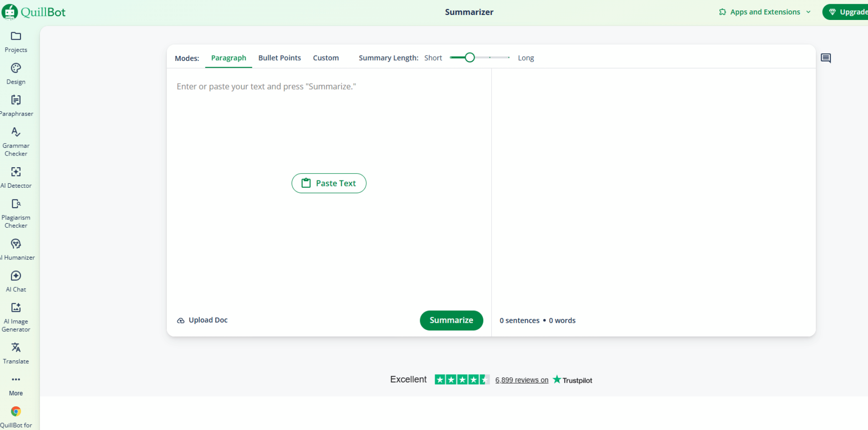This screenshot has width=868, height=430.
Task: Open the Design tool
Action: [x=16, y=74]
